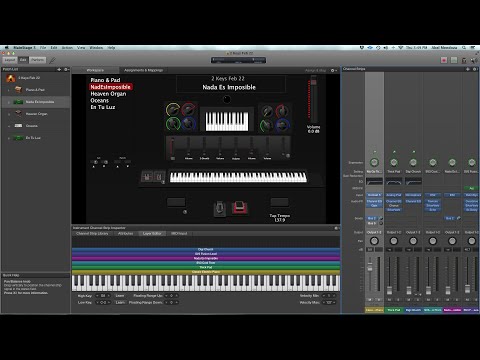Click the Learn button beside High Key

click(x=120, y=296)
